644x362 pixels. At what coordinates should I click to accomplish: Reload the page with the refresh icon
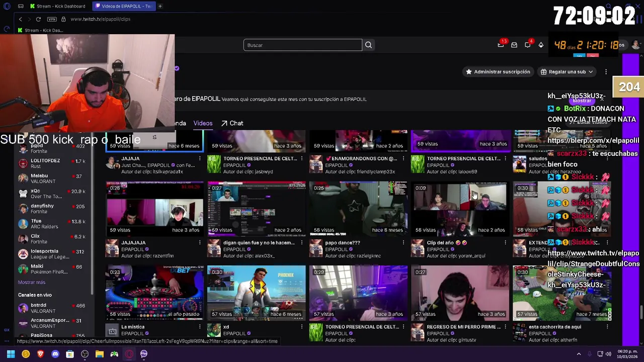click(x=38, y=19)
